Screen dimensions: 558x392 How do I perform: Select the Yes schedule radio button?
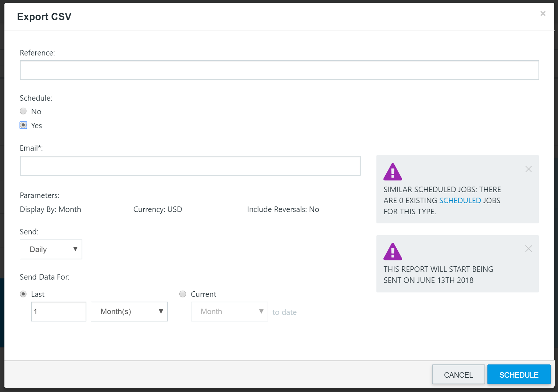(23, 125)
